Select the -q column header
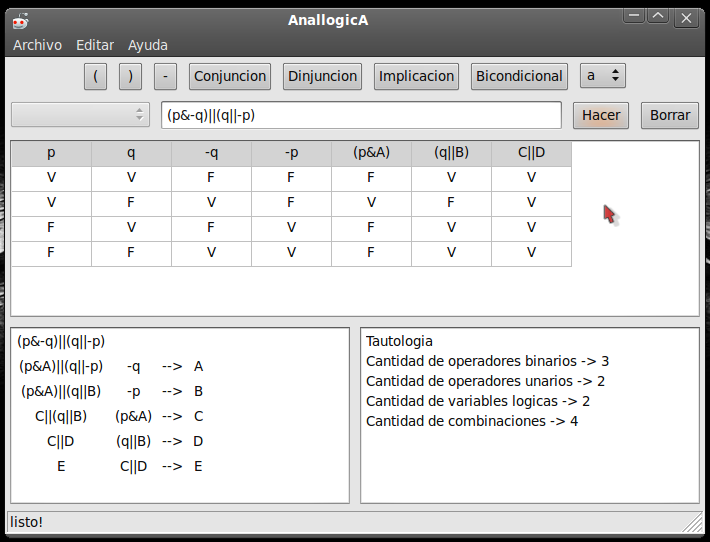 (x=211, y=153)
